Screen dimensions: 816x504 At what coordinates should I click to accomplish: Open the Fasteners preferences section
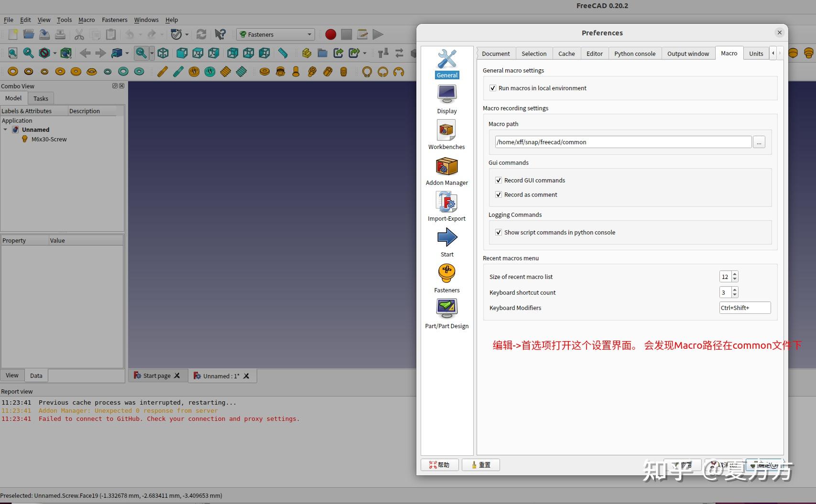[447, 278]
